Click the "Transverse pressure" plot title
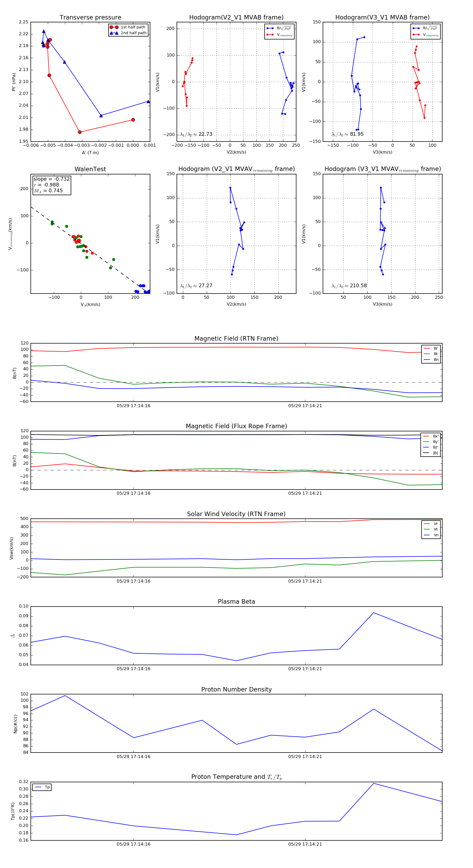 pos(90,18)
